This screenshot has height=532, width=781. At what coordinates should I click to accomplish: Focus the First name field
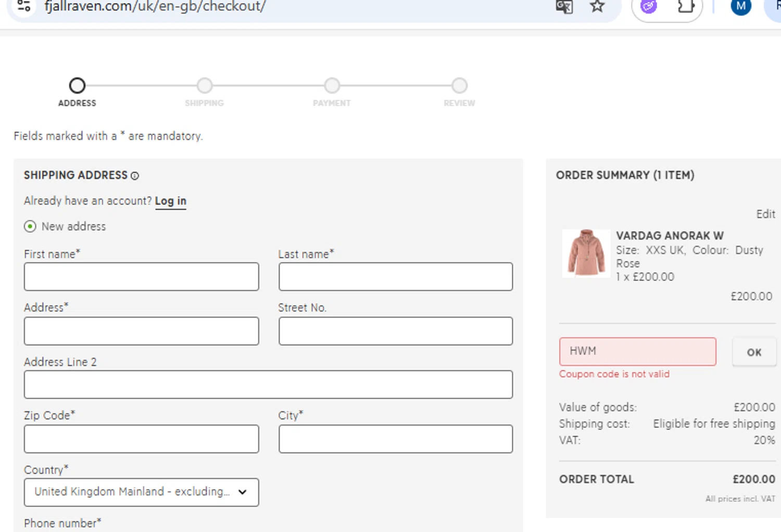click(x=141, y=276)
